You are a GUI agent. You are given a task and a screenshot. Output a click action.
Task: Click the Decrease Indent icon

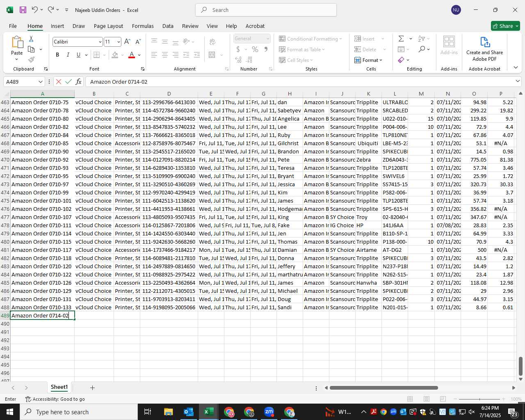pos(186,55)
